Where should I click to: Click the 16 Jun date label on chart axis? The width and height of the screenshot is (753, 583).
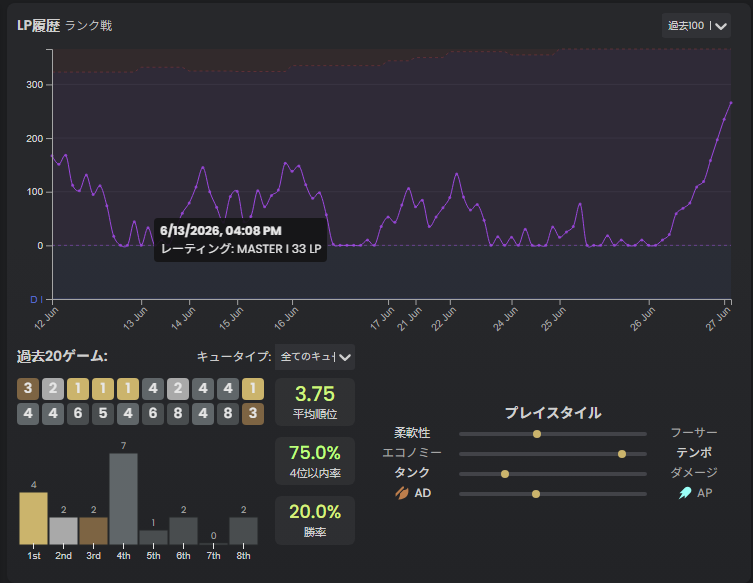tap(286, 318)
